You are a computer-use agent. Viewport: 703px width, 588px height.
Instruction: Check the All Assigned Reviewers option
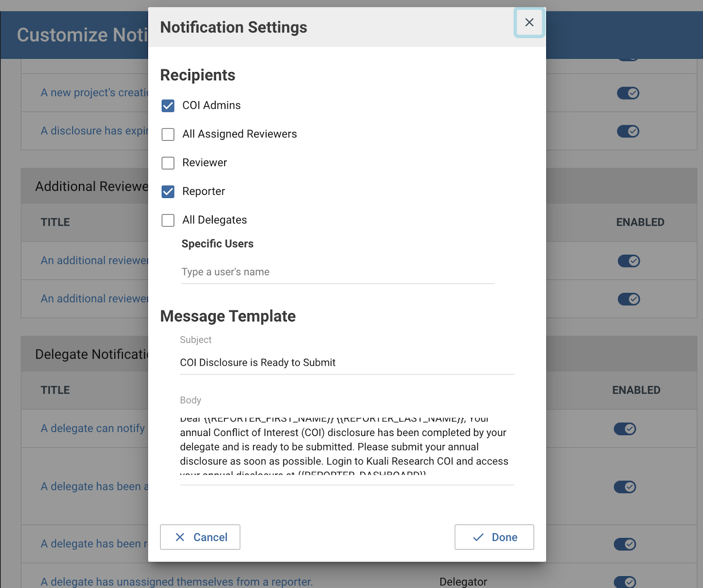point(168,134)
